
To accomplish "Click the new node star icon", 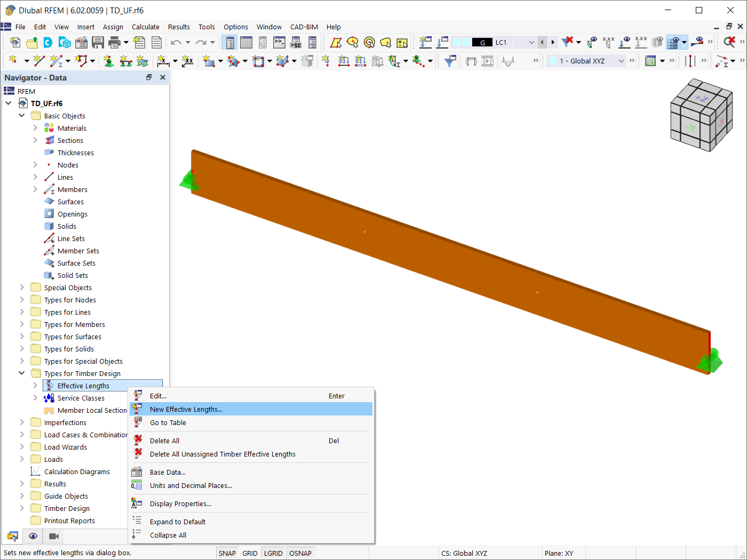I will 13,61.
